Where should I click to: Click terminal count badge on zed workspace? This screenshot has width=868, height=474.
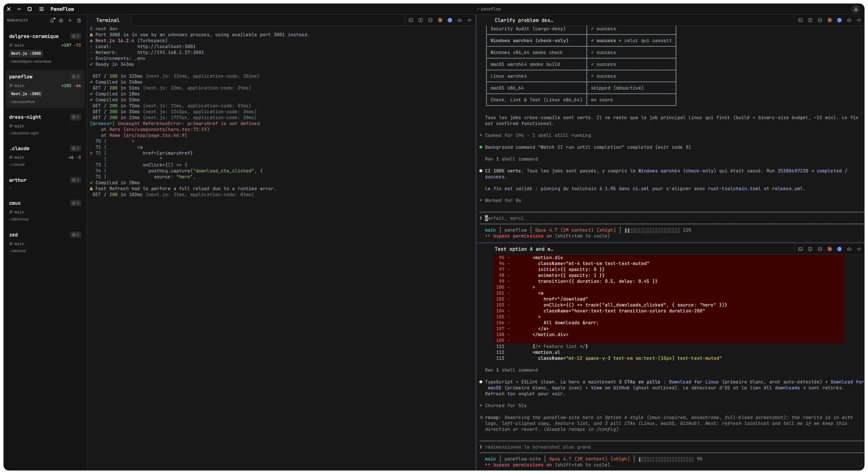pos(76,235)
